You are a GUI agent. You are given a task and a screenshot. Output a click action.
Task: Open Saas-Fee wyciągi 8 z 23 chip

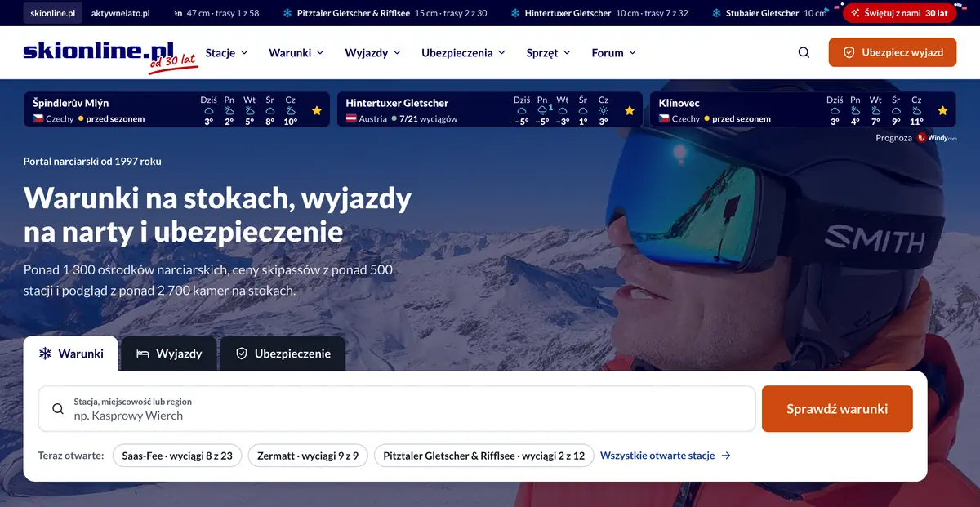pyautogui.click(x=177, y=456)
